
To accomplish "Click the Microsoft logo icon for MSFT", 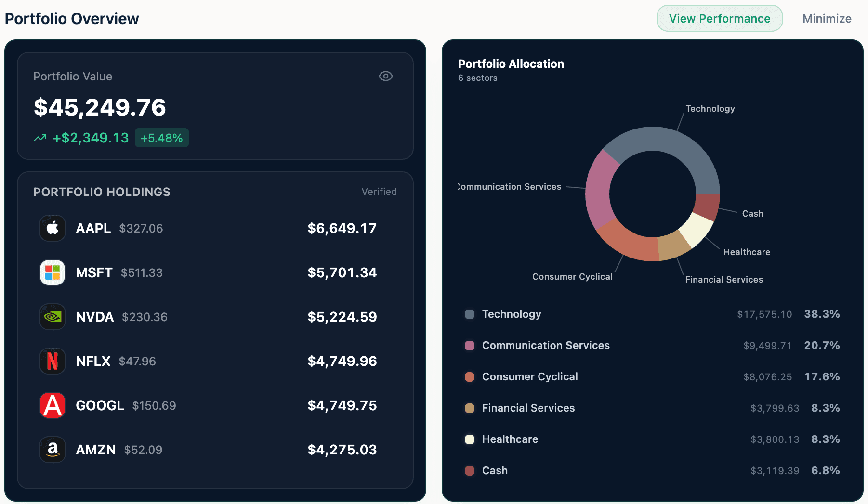I will (x=53, y=272).
